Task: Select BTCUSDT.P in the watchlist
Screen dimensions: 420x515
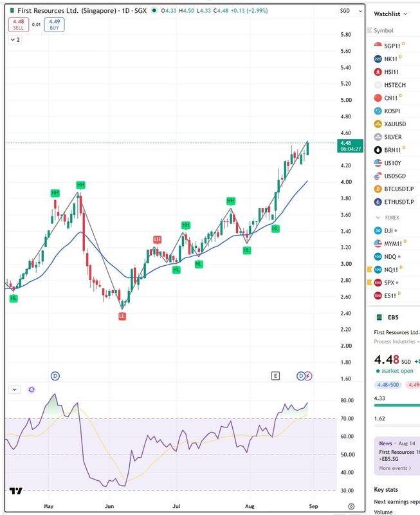Action: click(394, 189)
